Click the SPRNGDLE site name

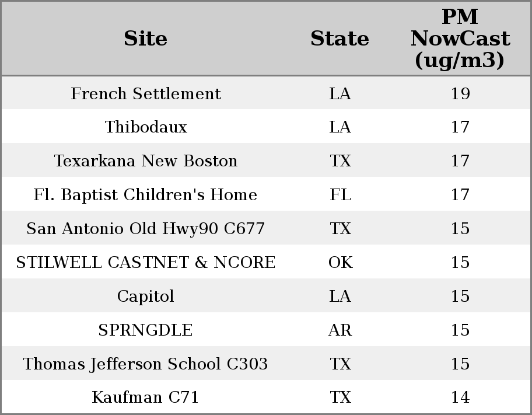[146, 330]
